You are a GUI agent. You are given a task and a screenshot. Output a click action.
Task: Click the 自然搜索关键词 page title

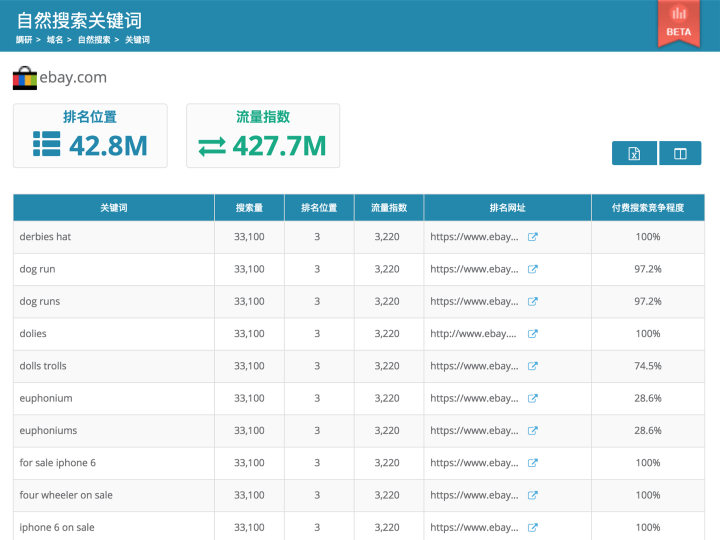click(x=79, y=20)
